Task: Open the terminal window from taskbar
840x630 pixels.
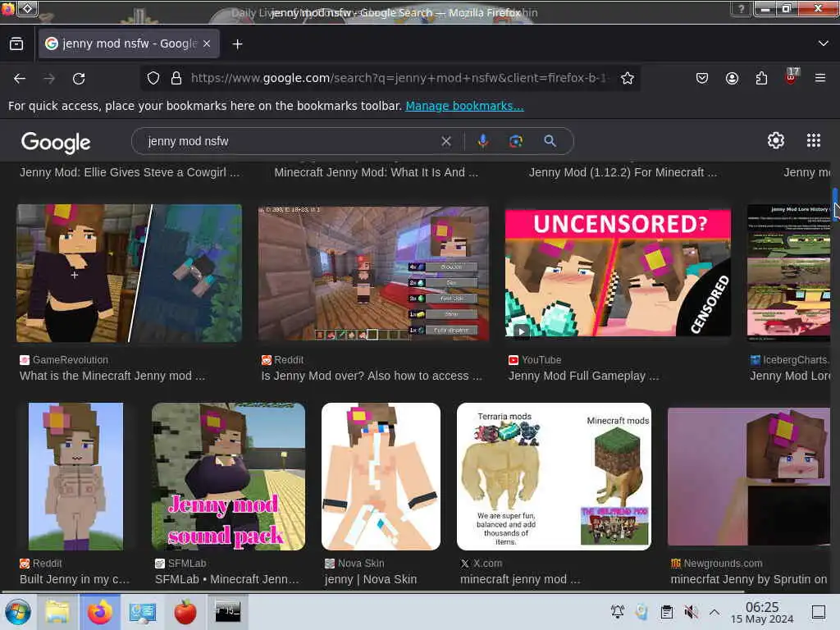Action: pyautogui.click(x=228, y=612)
